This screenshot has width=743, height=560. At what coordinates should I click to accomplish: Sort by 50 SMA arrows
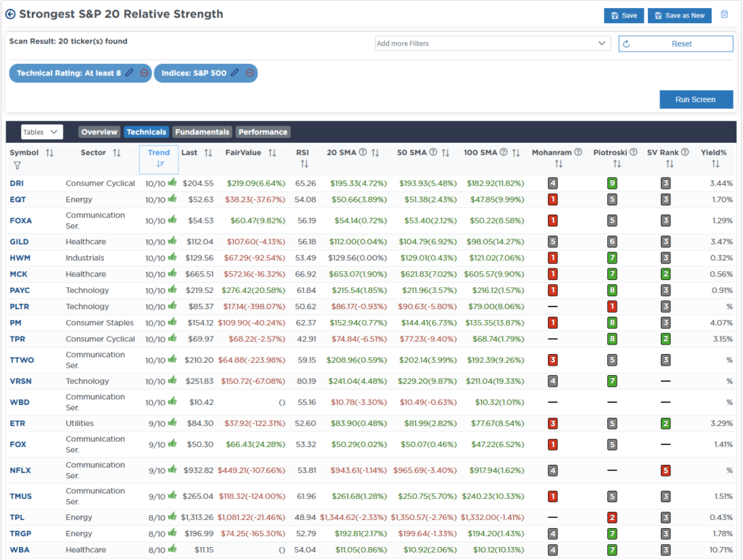445,152
